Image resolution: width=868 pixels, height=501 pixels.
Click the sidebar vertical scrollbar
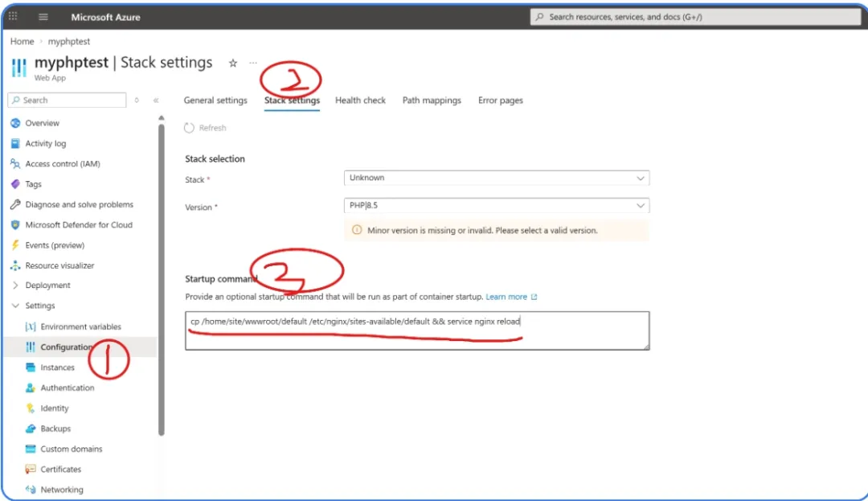161,280
